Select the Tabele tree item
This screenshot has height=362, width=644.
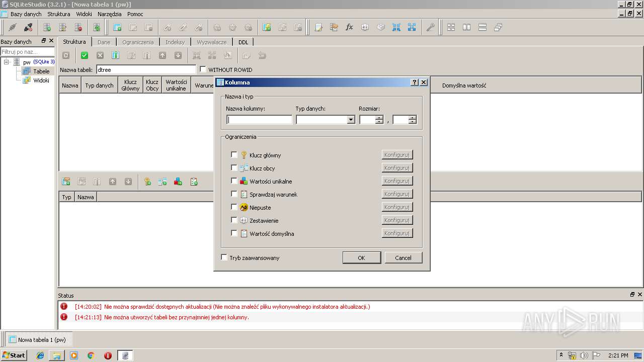pos(41,71)
